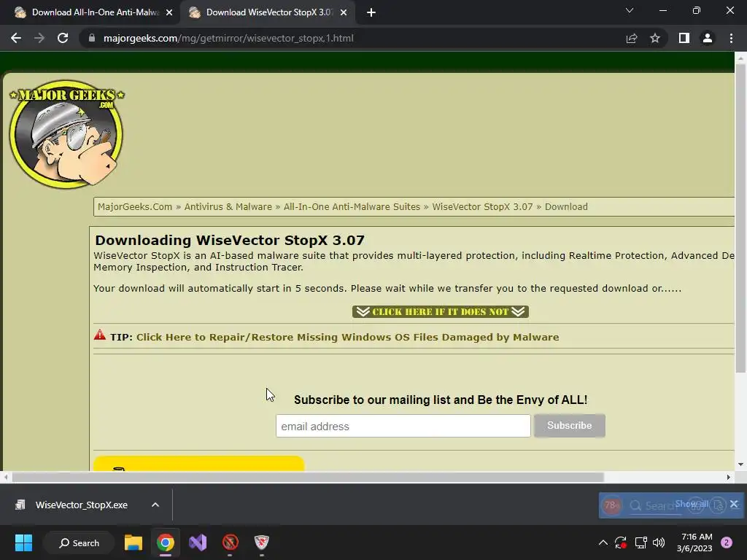Open the clock and calendar
This screenshot has width=747, height=560.
point(694,542)
